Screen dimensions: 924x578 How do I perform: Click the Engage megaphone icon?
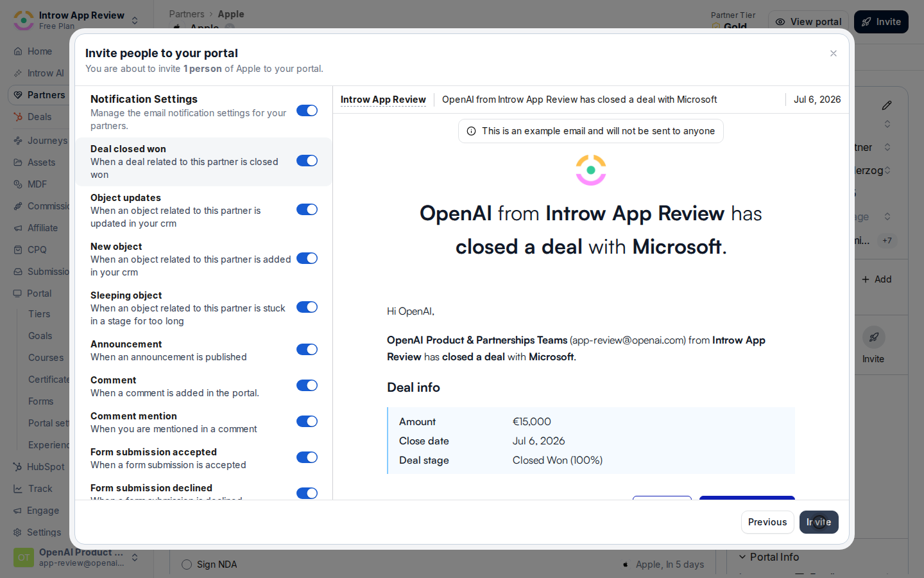[x=18, y=511]
